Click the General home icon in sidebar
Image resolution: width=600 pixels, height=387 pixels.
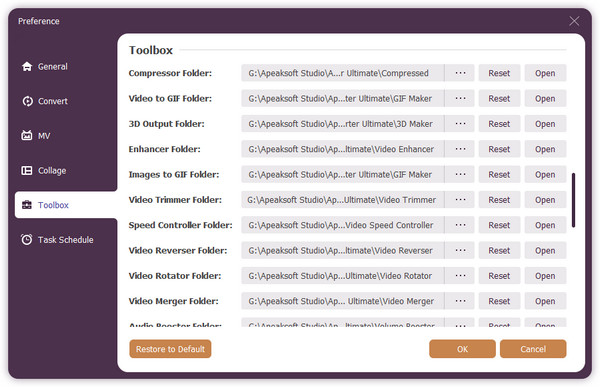(27, 67)
